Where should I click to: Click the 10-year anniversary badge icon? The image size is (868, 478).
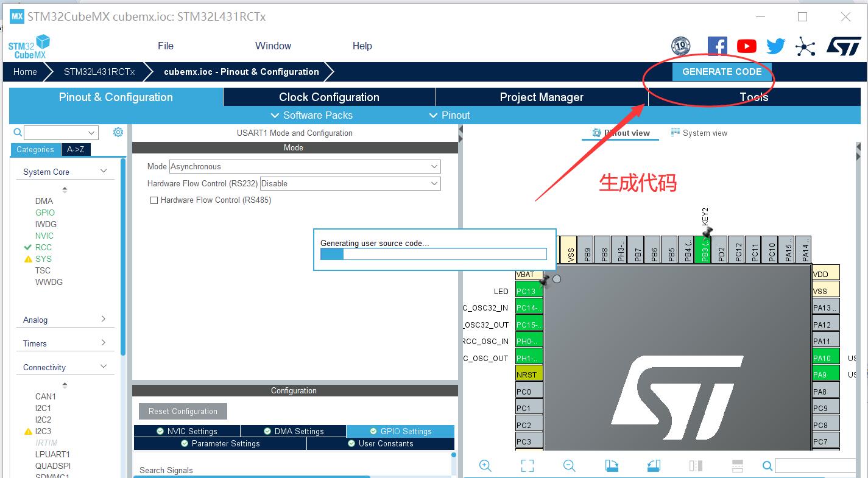(x=680, y=46)
